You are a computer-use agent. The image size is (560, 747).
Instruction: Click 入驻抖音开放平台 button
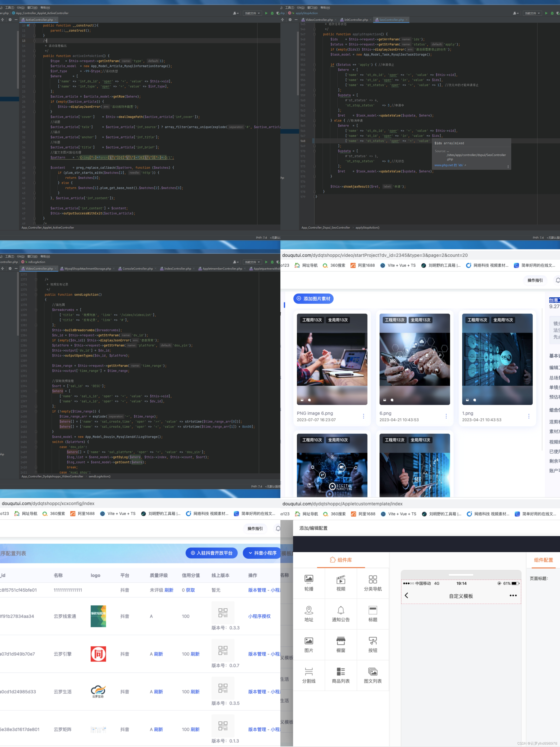click(212, 553)
